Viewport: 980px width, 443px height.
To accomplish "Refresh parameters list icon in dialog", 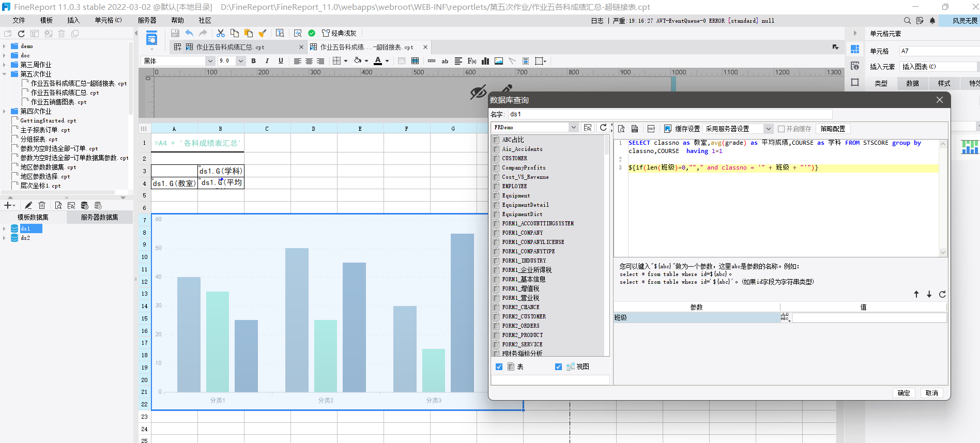I will (942, 294).
